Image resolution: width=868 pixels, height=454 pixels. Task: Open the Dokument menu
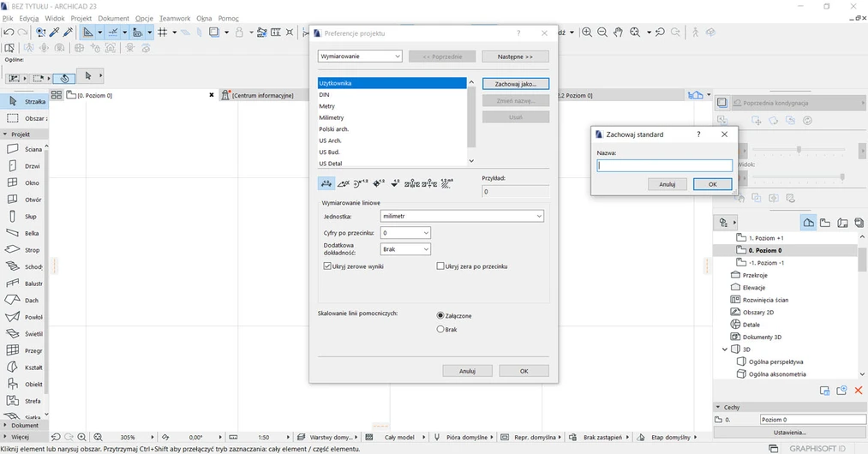[113, 18]
